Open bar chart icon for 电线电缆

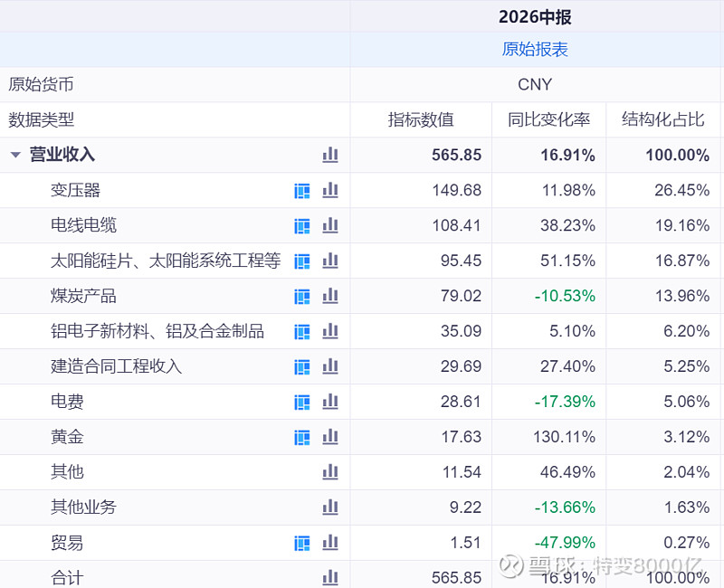tap(330, 225)
